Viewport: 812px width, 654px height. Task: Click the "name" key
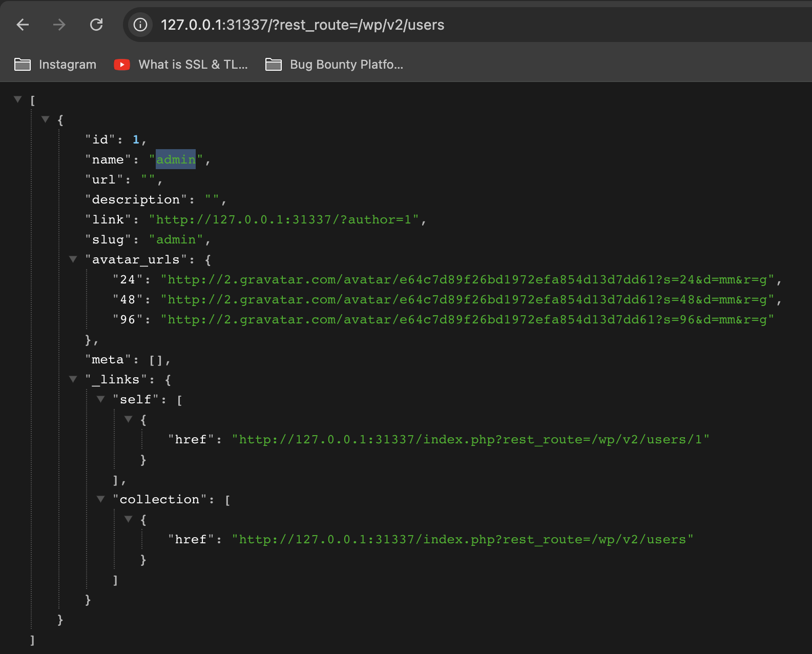pos(108,159)
